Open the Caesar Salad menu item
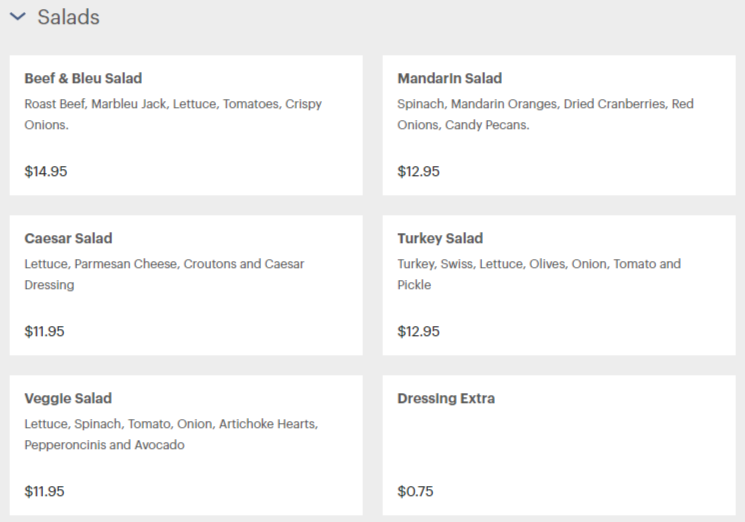The height and width of the screenshot is (522, 745). coord(186,285)
